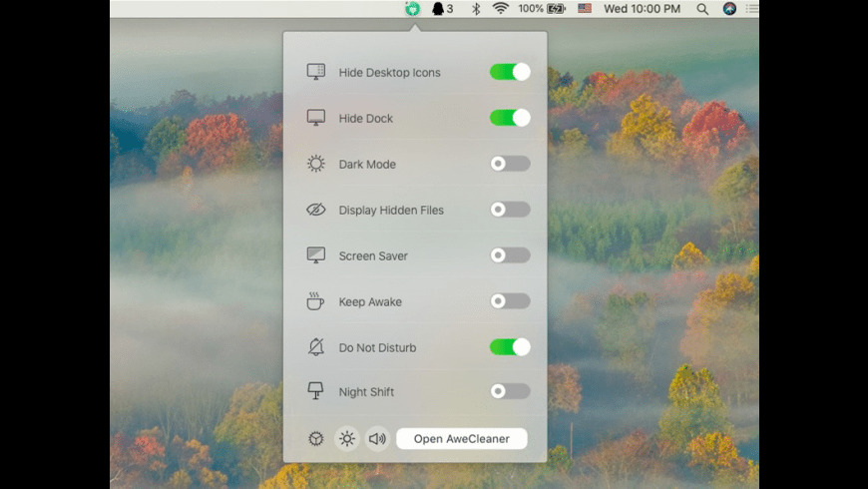Open settings via the gear icon
Viewport: 868px width, 489px height.
316,438
